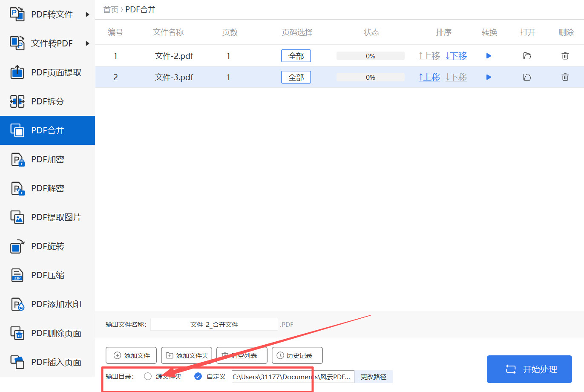Screen dimensions: 584x392
Task: Open the folder icon for 文件-3.pdf
Action: coord(527,77)
